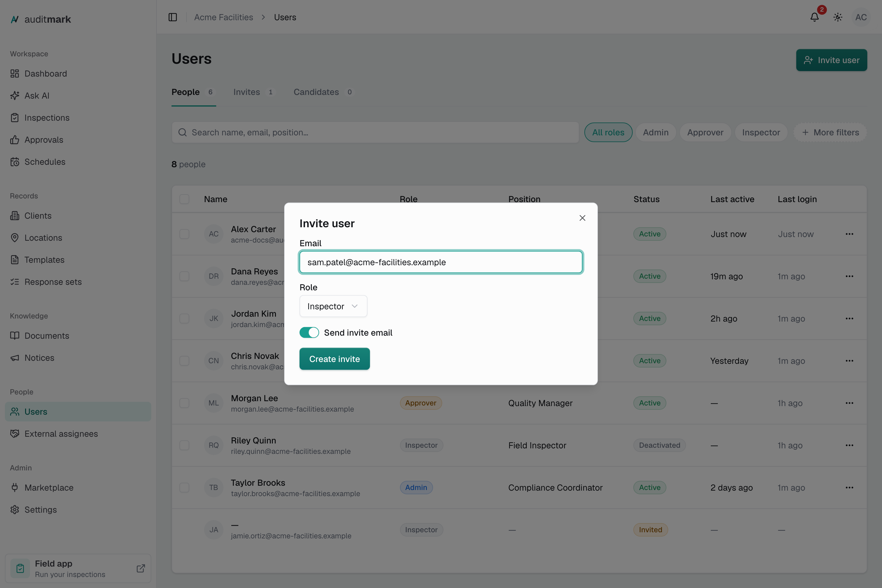Go to Inspections
Viewport: 882px width, 588px height.
pos(78,118)
